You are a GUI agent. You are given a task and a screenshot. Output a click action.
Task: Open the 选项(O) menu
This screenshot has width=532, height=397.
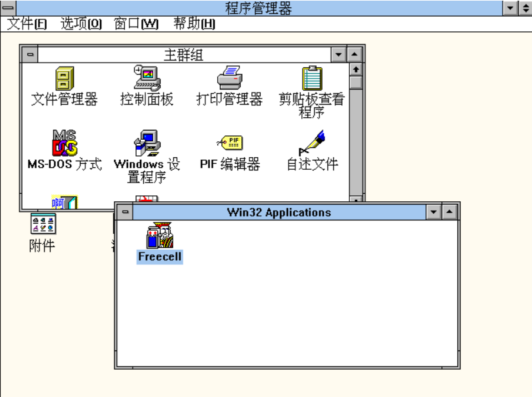click(81, 24)
